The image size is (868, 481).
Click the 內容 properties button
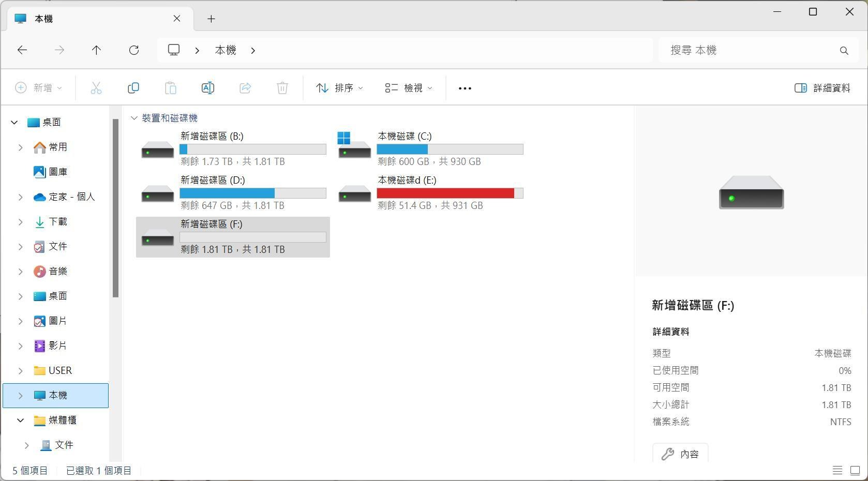point(680,454)
